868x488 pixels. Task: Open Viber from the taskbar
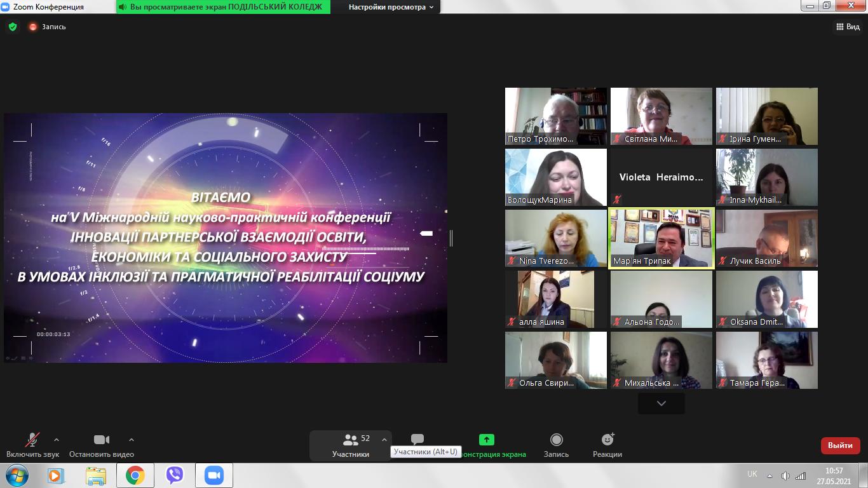174,475
